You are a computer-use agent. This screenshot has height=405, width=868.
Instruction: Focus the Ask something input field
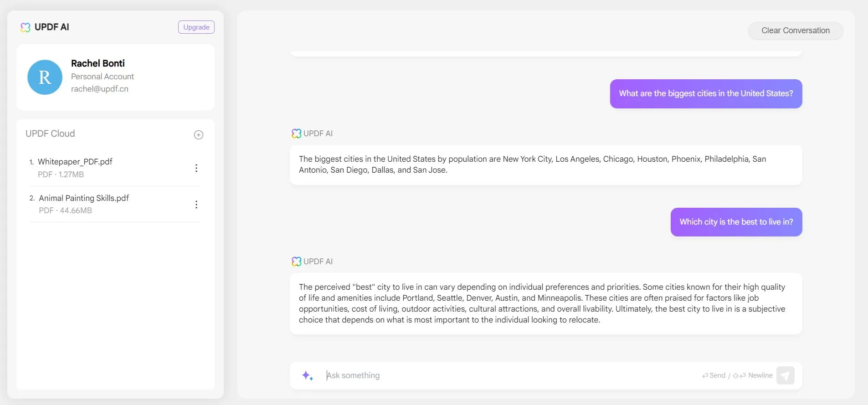click(501, 375)
